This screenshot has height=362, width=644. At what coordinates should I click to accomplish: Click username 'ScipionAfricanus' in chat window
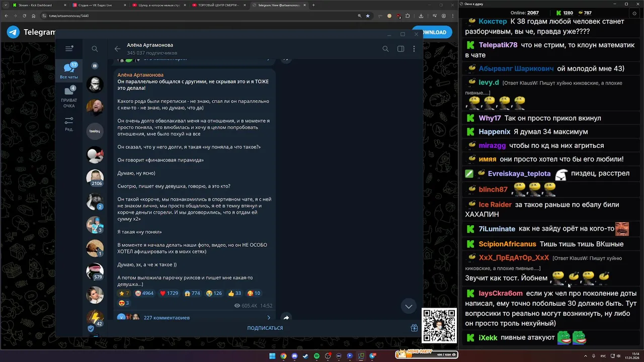tap(508, 244)
